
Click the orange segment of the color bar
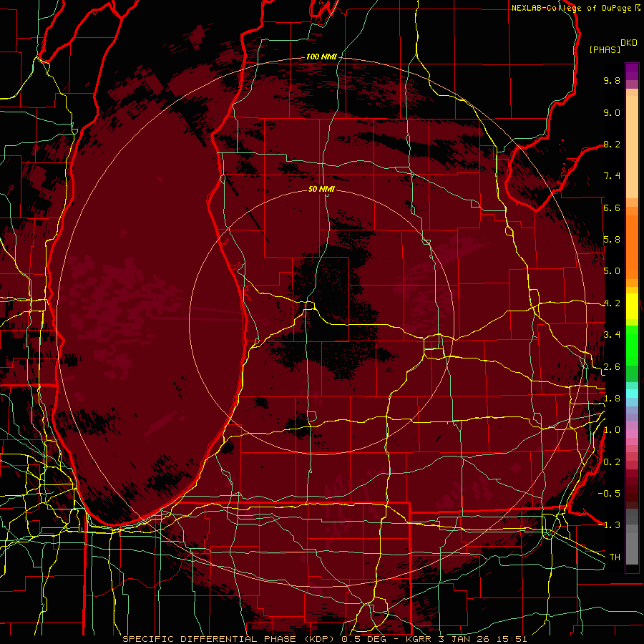[x=632, y=246]
